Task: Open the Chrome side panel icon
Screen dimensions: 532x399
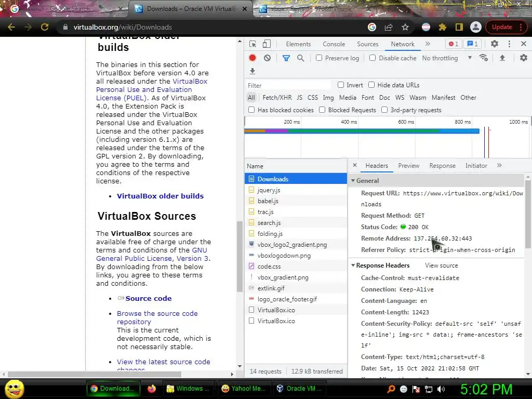Action: (x=459, y=27)
